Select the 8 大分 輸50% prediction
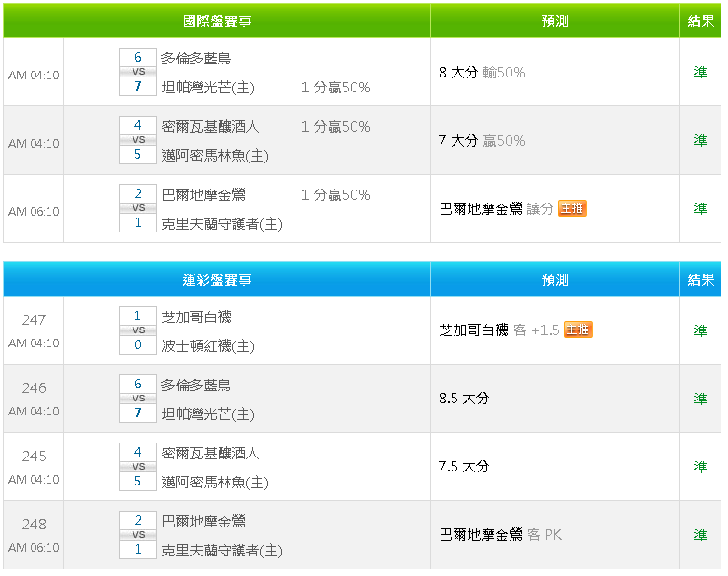 click(x=482, y=73)
